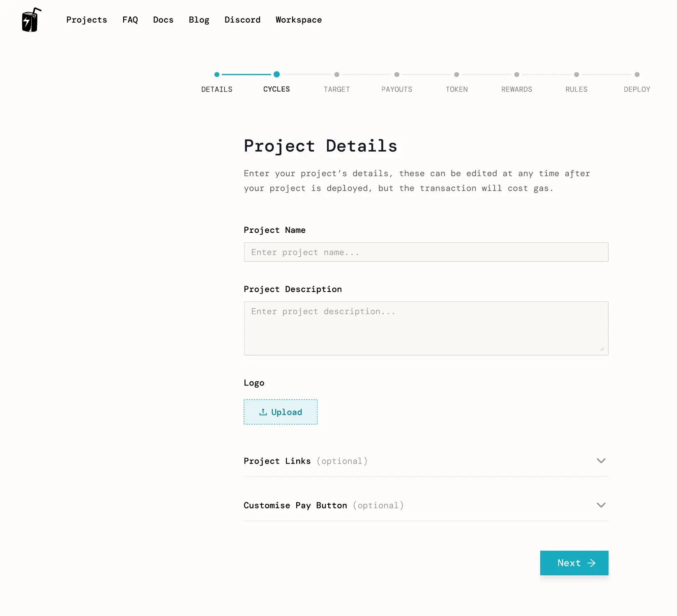
Task: Select the PAYOUTS step dot
Action: point(396,75)
